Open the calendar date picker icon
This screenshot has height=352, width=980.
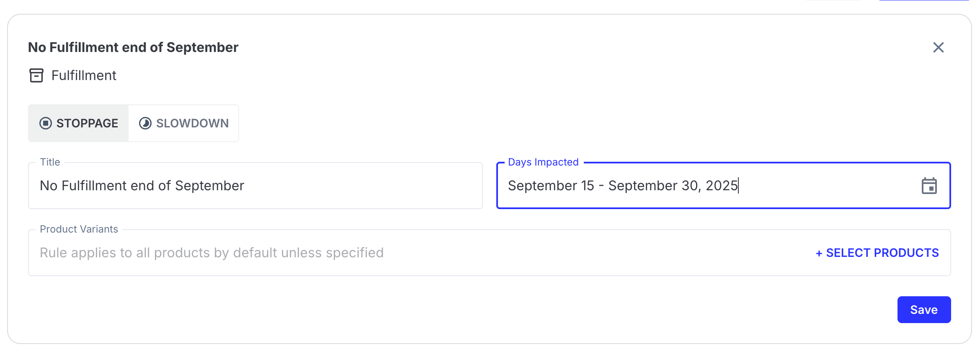click(929, 186)
